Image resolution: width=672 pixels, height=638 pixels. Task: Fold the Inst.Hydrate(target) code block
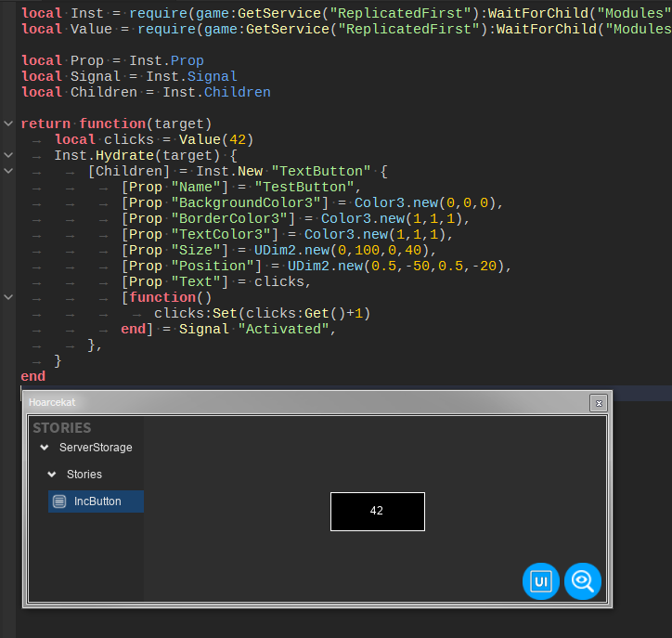[8, 155]
